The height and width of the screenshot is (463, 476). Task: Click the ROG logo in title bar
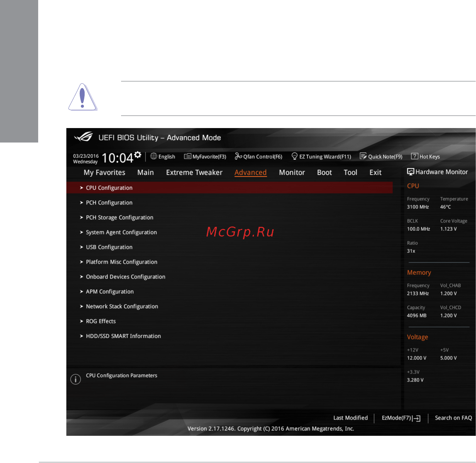click(x=84, y=137)
